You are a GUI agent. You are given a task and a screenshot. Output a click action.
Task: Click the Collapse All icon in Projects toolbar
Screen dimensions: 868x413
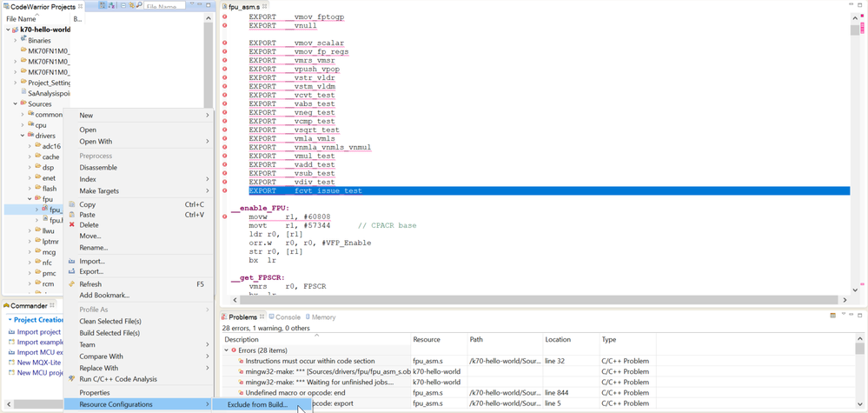(123, 5)
